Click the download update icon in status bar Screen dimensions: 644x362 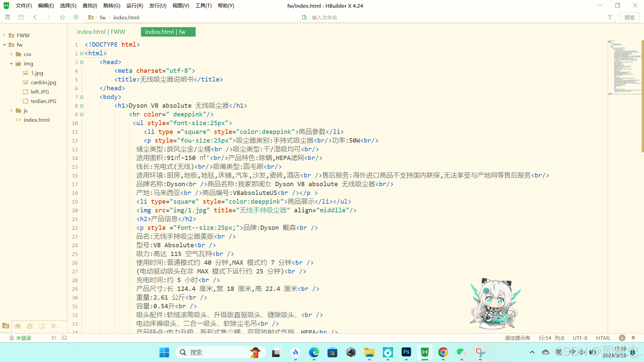(622, 338)
